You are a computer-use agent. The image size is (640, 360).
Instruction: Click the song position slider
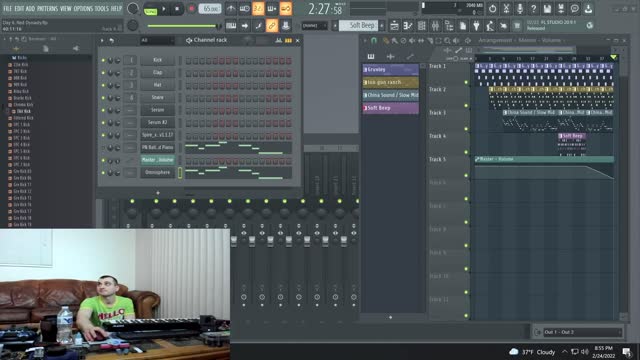(x=184, y=26)
